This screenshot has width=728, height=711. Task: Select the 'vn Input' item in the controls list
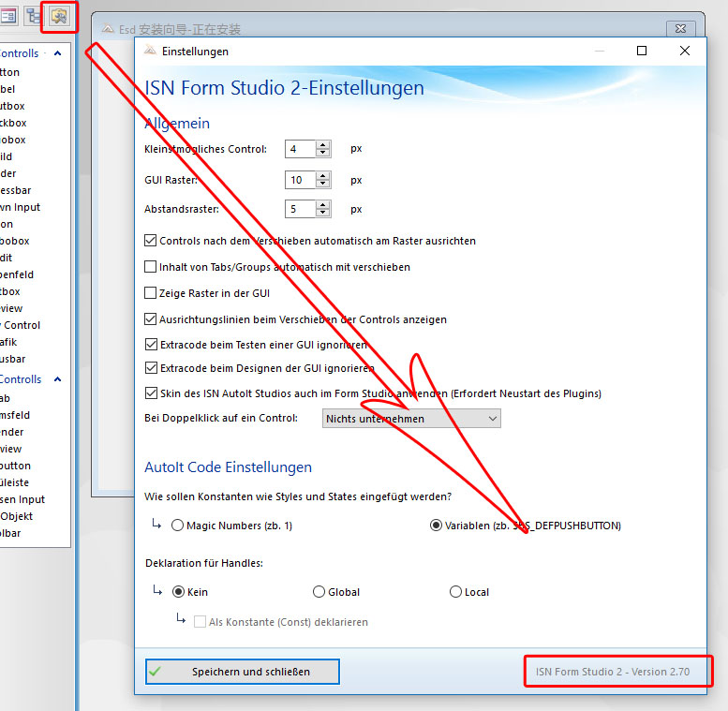click(20, 207)
